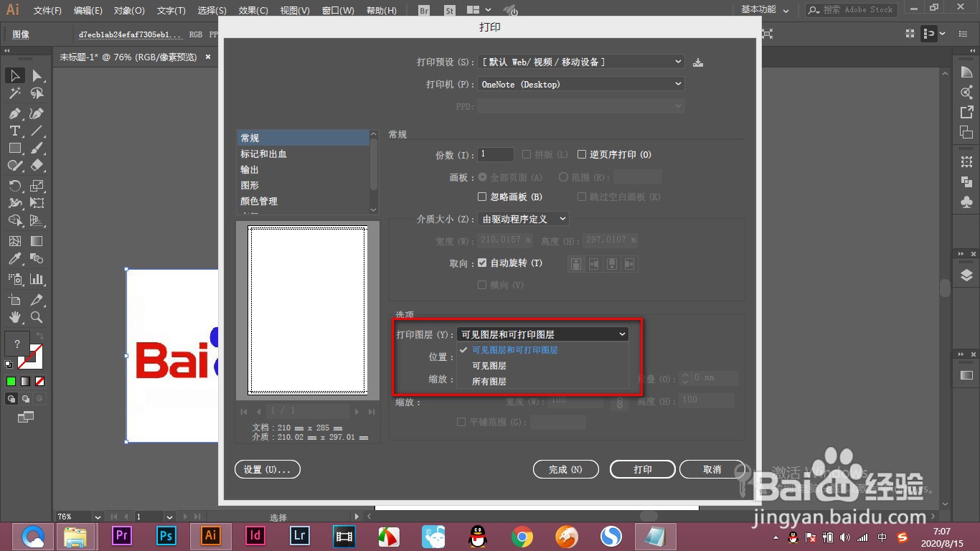Select the Hand tool
Screen dimensions: 980x551
point(15,316)
